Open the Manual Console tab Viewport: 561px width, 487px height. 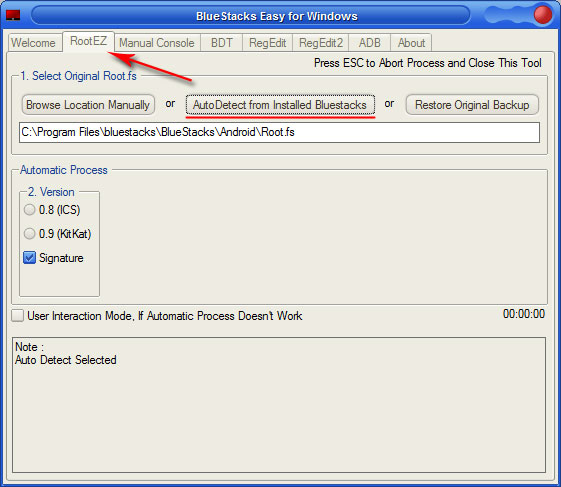coord(157,43)
